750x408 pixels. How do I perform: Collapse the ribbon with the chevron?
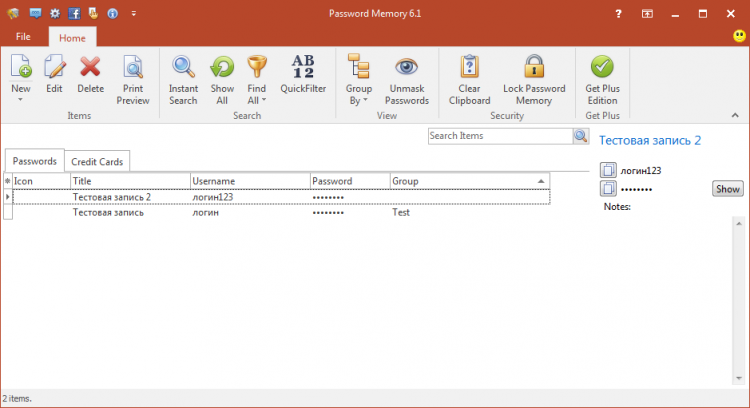coord(735,115)
